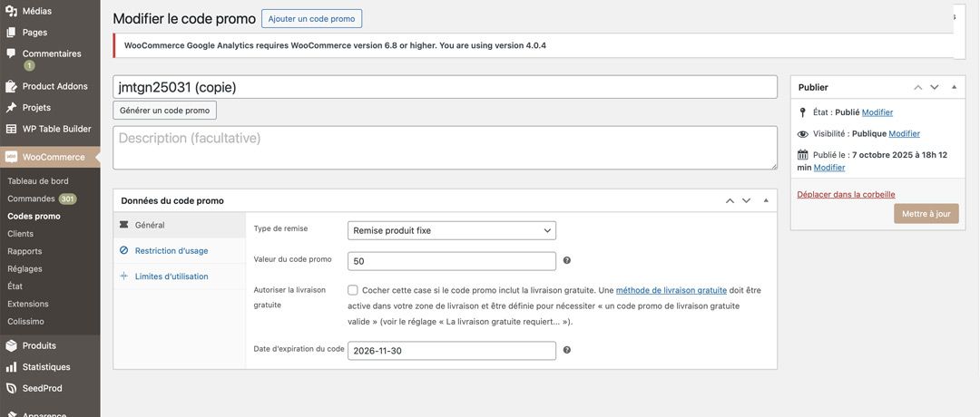The height and width of the screenshot is (417, 980).
Task: Move the Publier panel down
Action: pos(935,87)
